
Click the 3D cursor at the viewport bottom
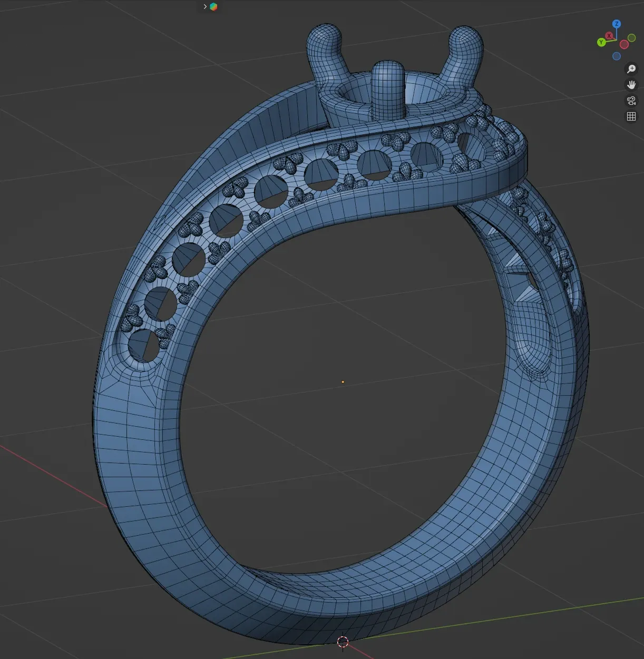[x=343, y=642]
